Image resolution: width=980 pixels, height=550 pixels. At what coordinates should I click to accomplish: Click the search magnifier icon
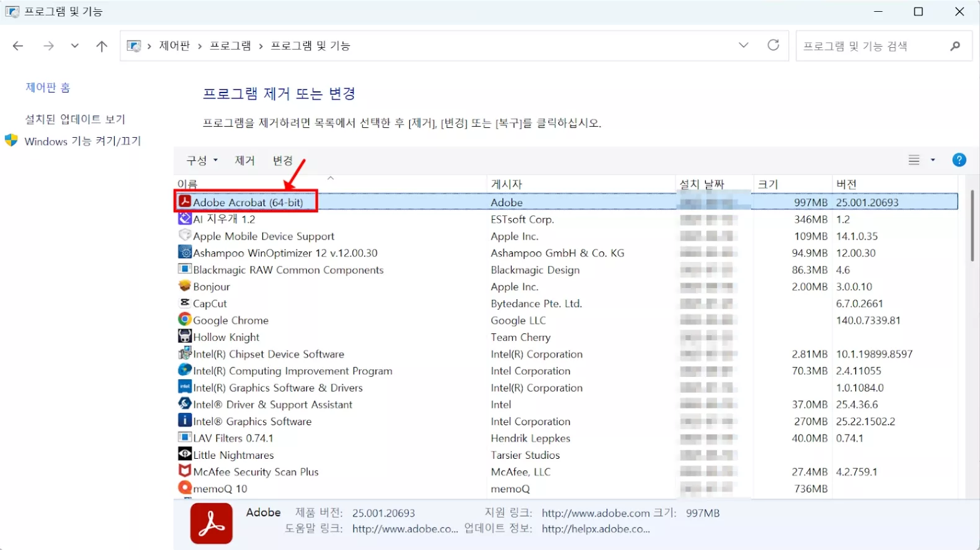click(x=955, y=45)
